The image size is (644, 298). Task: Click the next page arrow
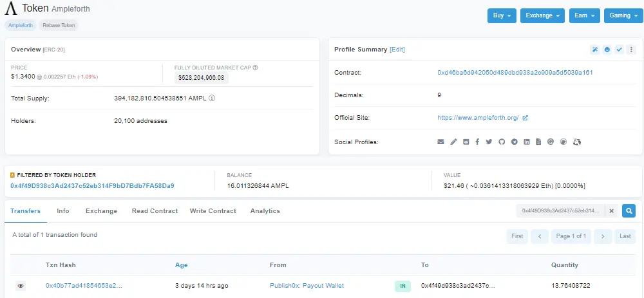click(603, 236)
